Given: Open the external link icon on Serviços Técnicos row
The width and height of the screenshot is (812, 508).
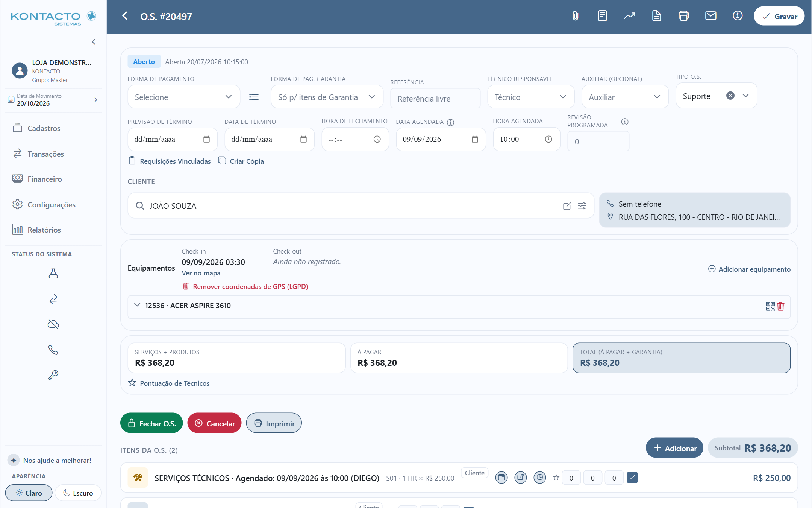Looking at the screenshot, I should (x=521, y=478).
